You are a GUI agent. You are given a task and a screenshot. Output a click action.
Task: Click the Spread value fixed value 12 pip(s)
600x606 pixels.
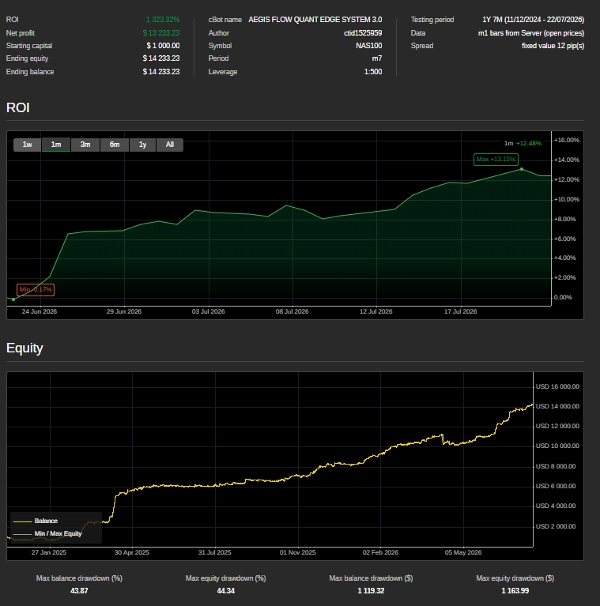pos(553,46)
